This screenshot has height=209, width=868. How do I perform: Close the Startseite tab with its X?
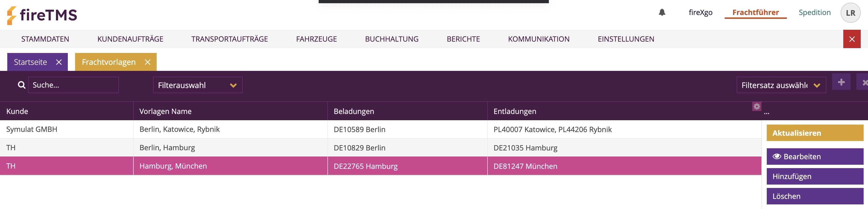click(59, 62)
